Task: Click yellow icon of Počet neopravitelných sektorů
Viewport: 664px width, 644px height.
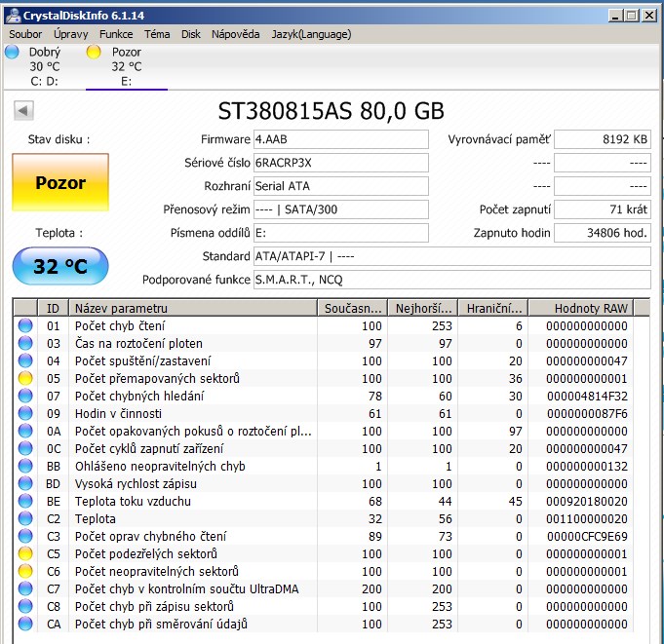Action: click(x=25, y=571)
